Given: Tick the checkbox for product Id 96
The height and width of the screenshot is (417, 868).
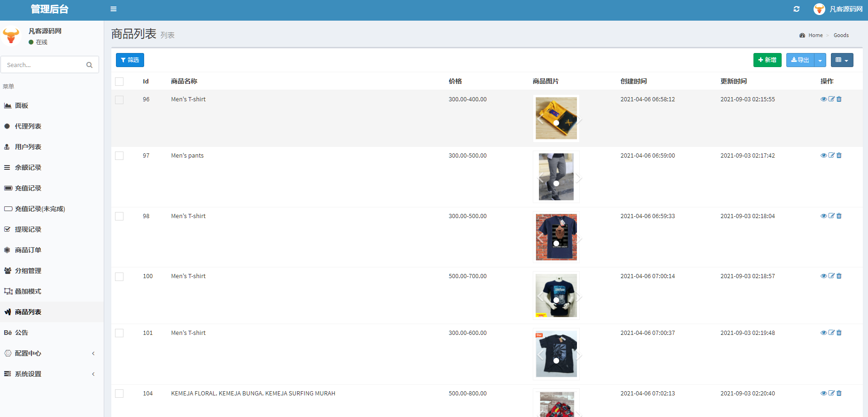Looking at the screenshot, I should pos(119,100).
